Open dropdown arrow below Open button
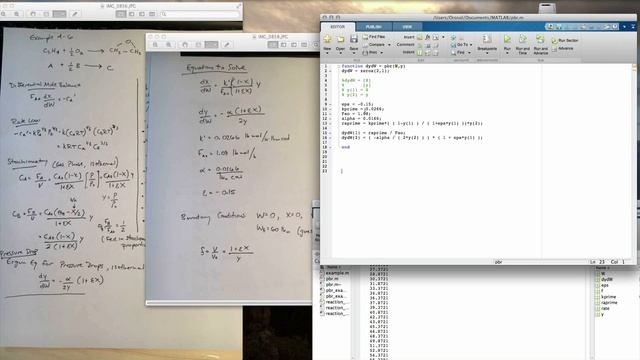Viewport: 640px width, 360px height. [x=340, y=53]
